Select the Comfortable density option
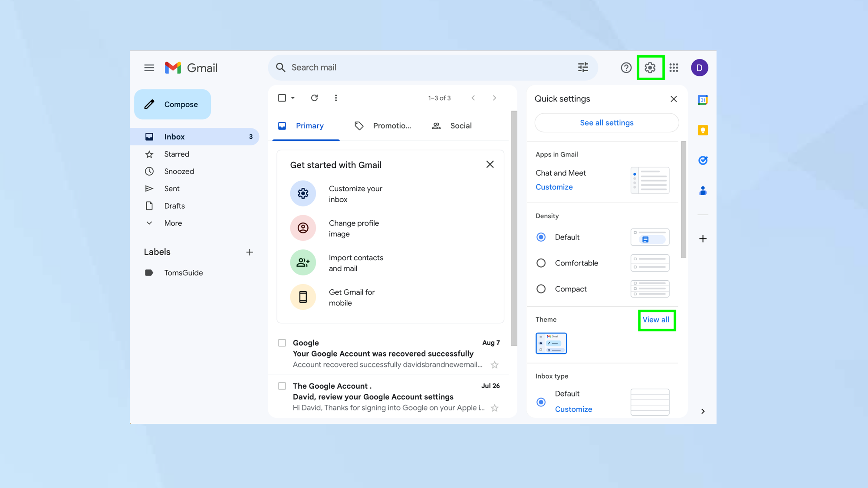 541,263
